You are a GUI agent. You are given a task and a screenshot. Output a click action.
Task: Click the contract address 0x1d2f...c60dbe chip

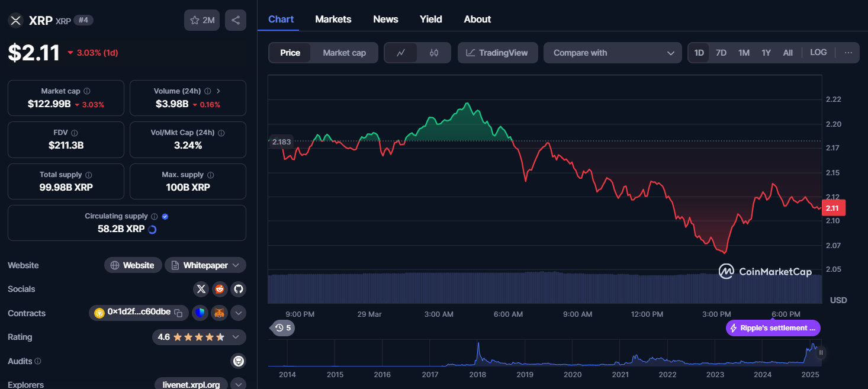point(139,313)
